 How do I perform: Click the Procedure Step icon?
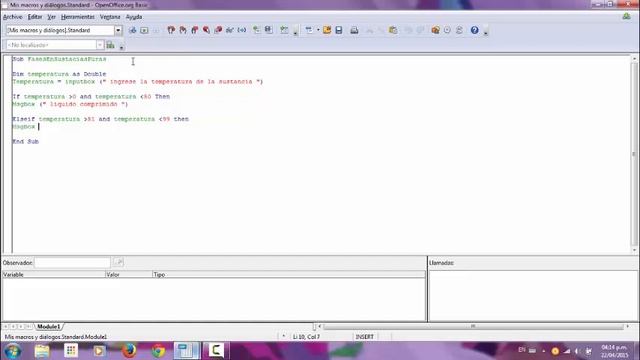[171, 30]
